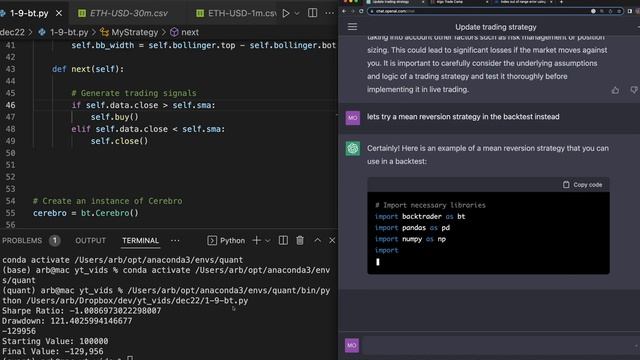Click the cerebro = bt.Cerebro() line
This screenshot has width=640, height=360.
coord(86,213)
